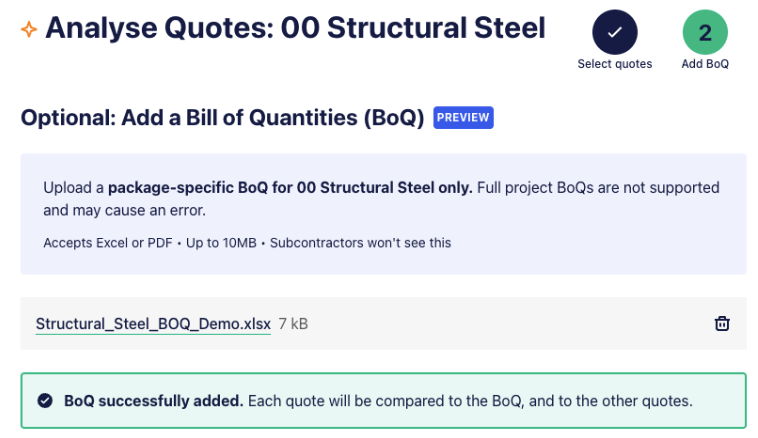This screenshot has height=438, width=758.
Task: Open the Structural_Steel_BOQ_Demo.xlsx file link
Action: [153, 324]
